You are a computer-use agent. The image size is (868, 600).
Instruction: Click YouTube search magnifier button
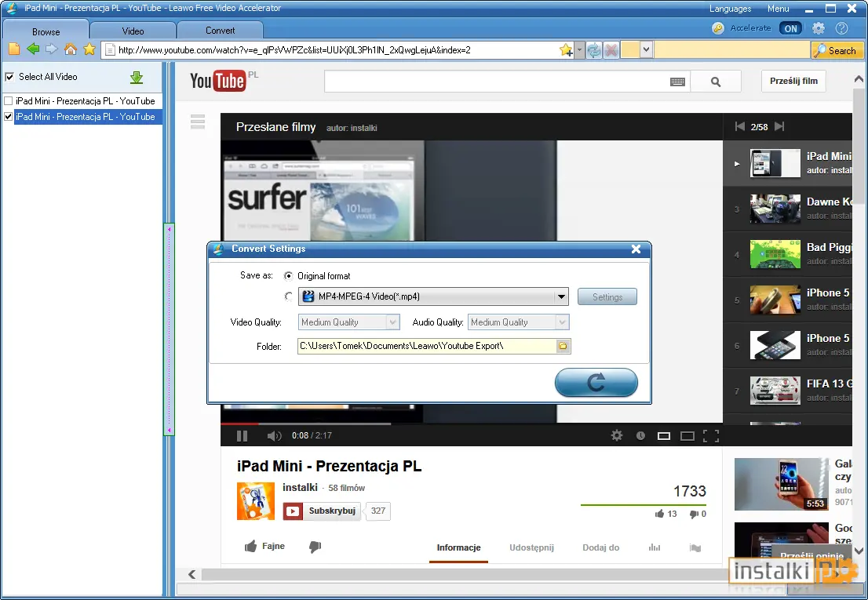pos(716,82)
